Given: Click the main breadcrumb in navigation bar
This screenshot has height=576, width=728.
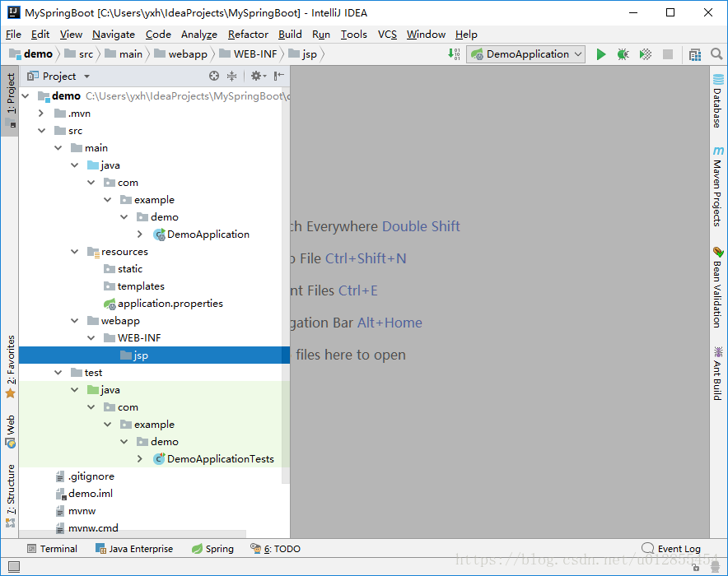Looking at the screenshot, I should 124,54.
